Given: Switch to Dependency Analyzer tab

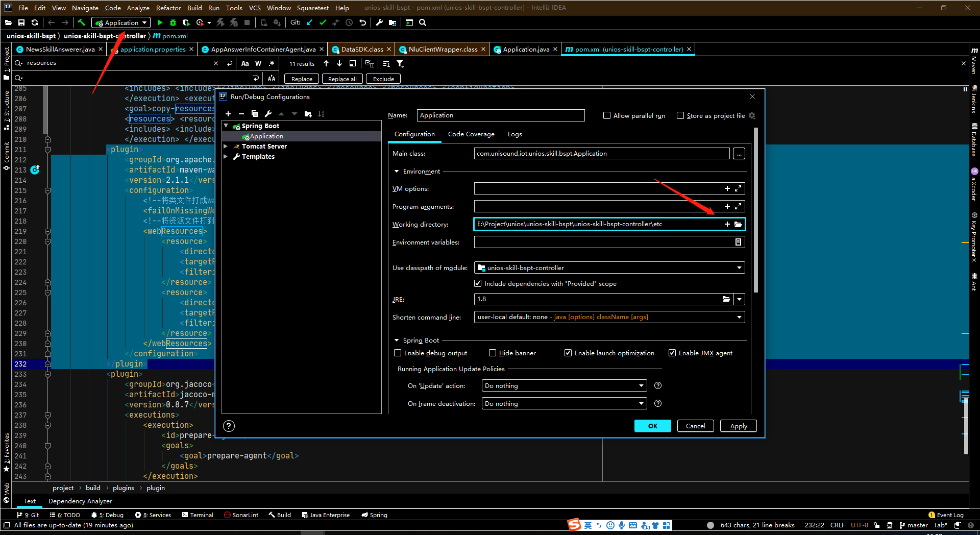Looking at the screenshot, I should click(80, 501).
